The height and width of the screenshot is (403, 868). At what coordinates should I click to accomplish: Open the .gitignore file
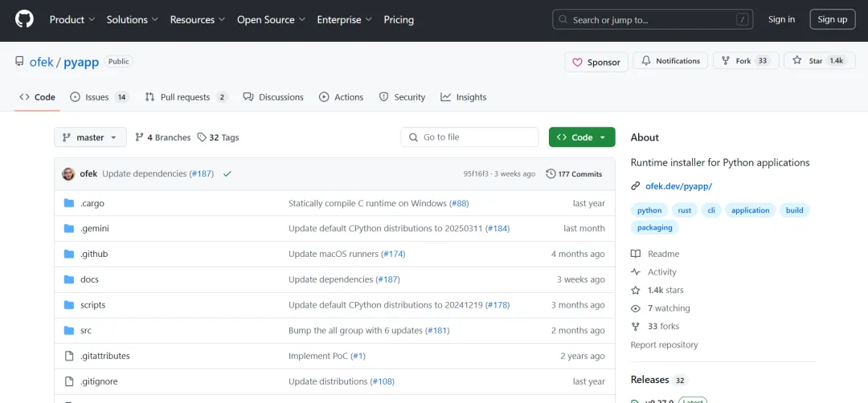click(x=99, y=381)
